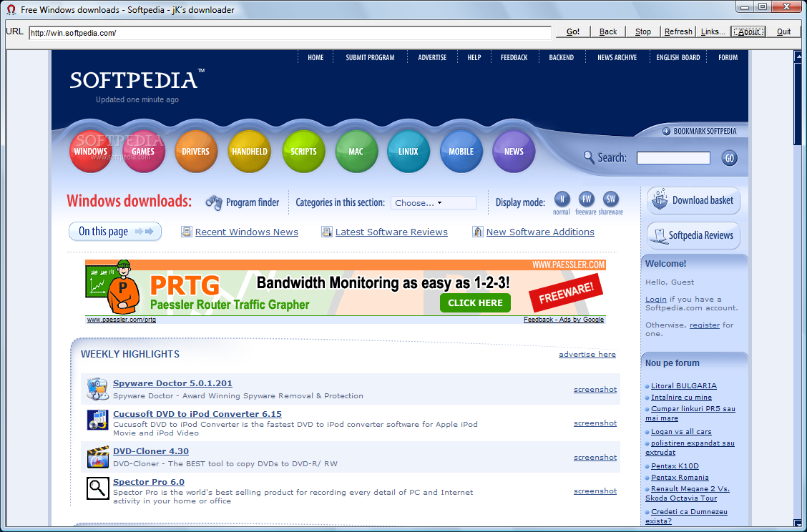The height and width of the screenshot is (532, 807).
Task: Click the Back button
Action: pyautogui.click(x=608, y=32)
